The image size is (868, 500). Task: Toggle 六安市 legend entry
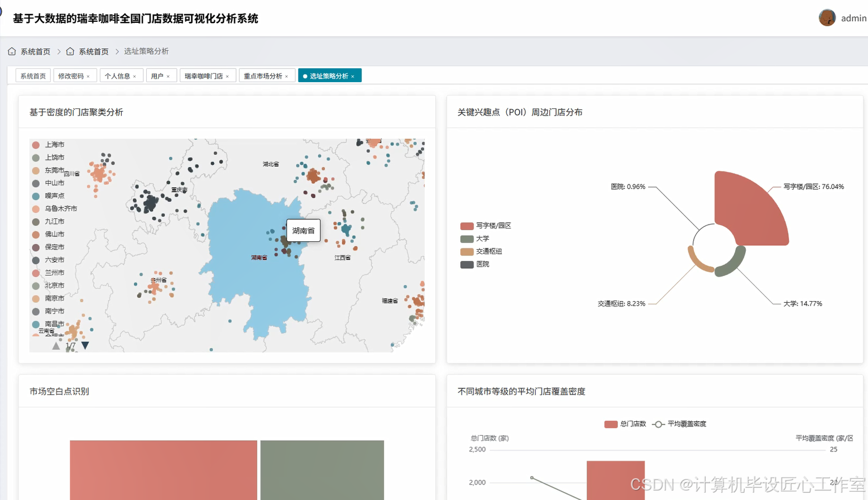coord(48,260)
